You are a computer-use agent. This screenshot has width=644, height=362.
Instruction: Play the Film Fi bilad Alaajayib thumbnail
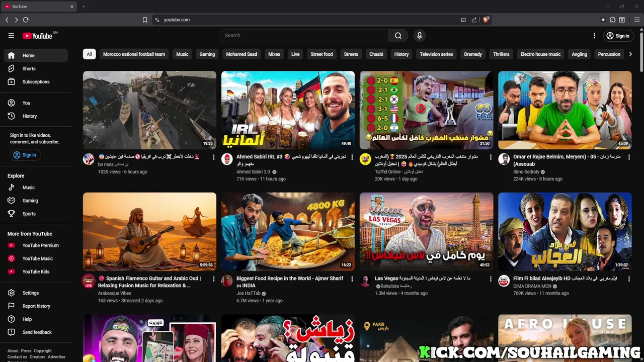[565, 232]
